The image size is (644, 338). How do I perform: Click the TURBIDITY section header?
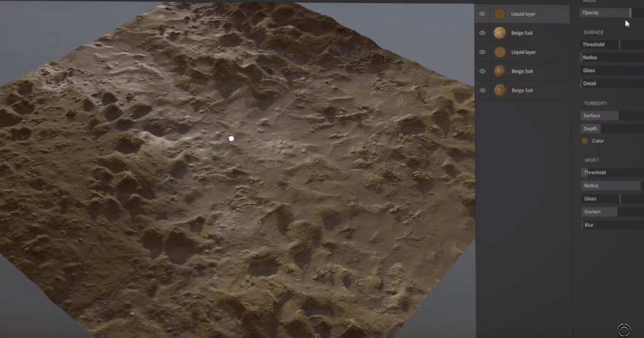click(x=596, y=103)
